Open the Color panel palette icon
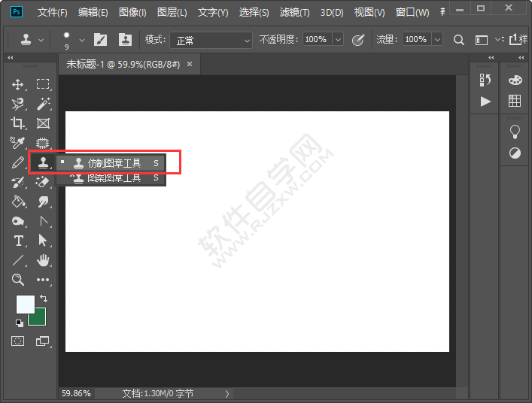The height and width of the screenshot is (403, 532). point(515,80)
